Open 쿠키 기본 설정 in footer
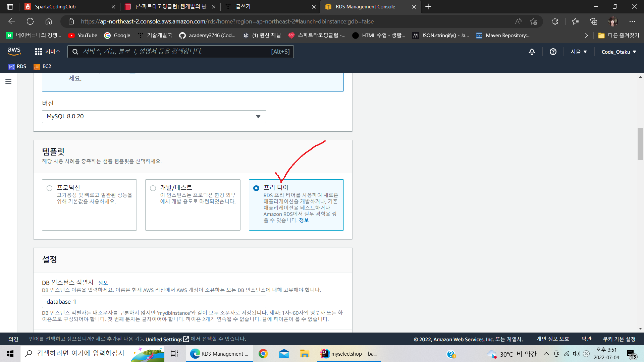The image size is (644, 362). click(x=619, y=339)
